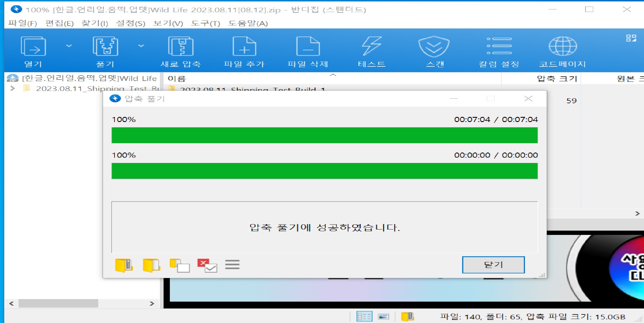The width and height of the screenshot is (644, 323).
Task: Click the 파일 추가 toolbar icon
Action: (x=244, y=46)
